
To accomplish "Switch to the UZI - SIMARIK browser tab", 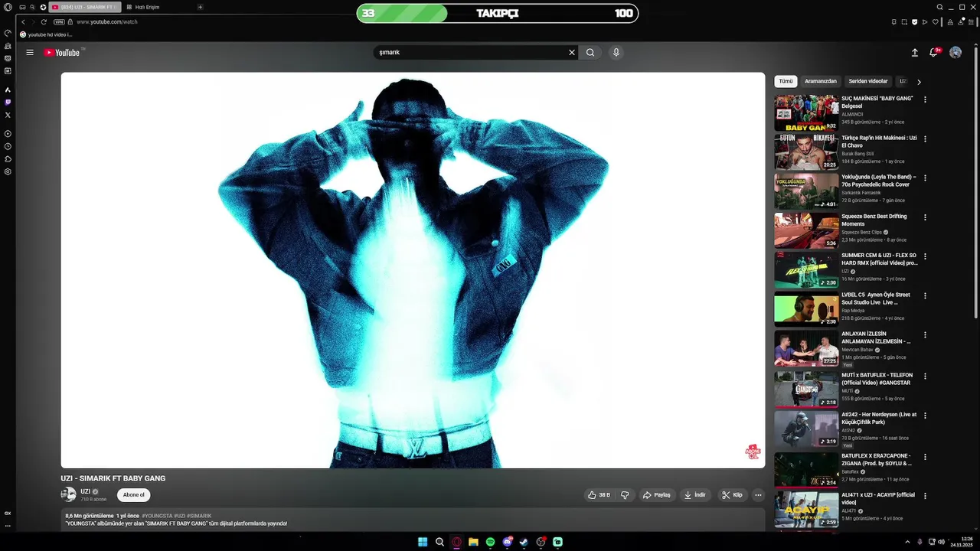I will click(x=85, y=7).
